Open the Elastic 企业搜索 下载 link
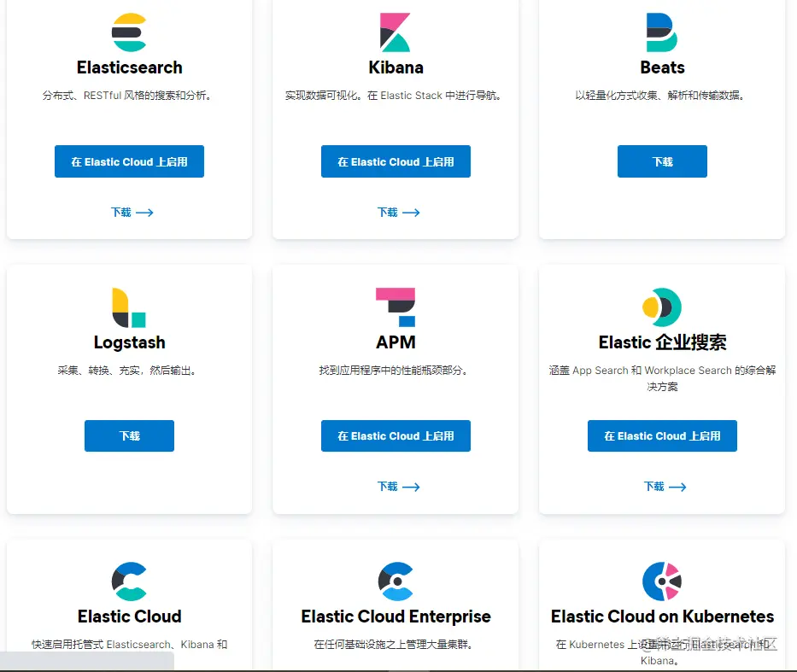797x672 pixels. (x=665, y=487)
